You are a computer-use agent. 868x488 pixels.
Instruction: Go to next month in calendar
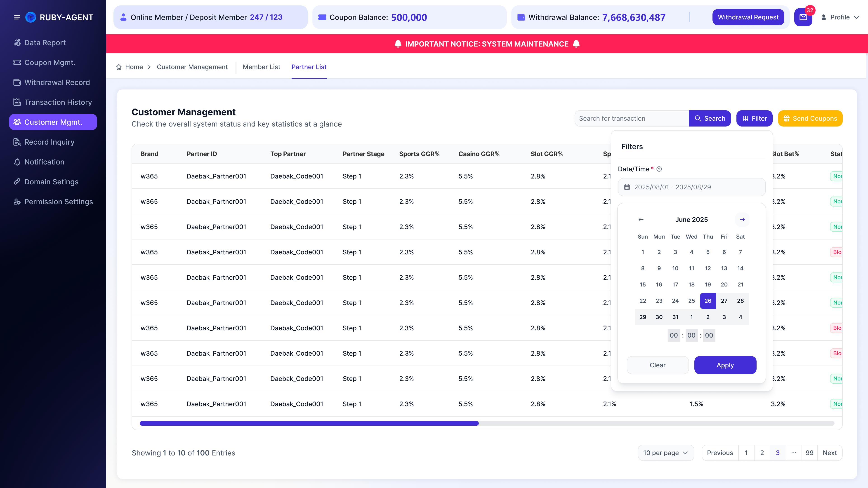pyautogui.click(x=742, y=220)
